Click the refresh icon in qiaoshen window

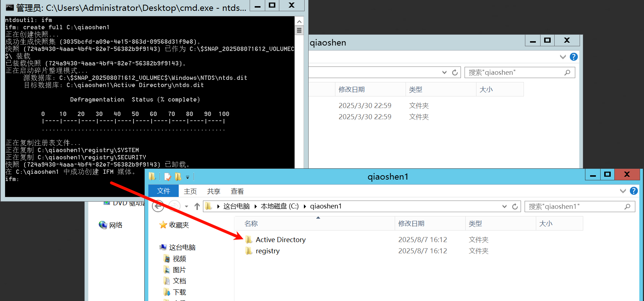tap(455, 72)
